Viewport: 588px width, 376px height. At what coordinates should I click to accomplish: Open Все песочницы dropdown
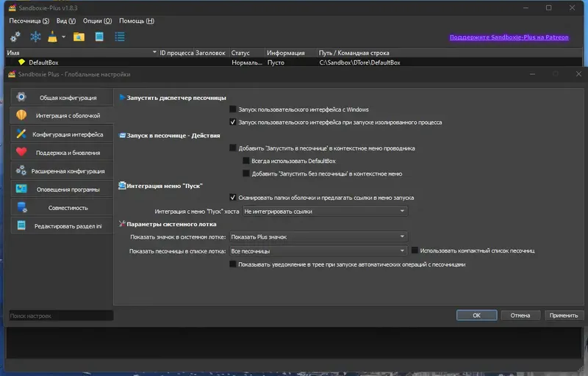[318, 251]
